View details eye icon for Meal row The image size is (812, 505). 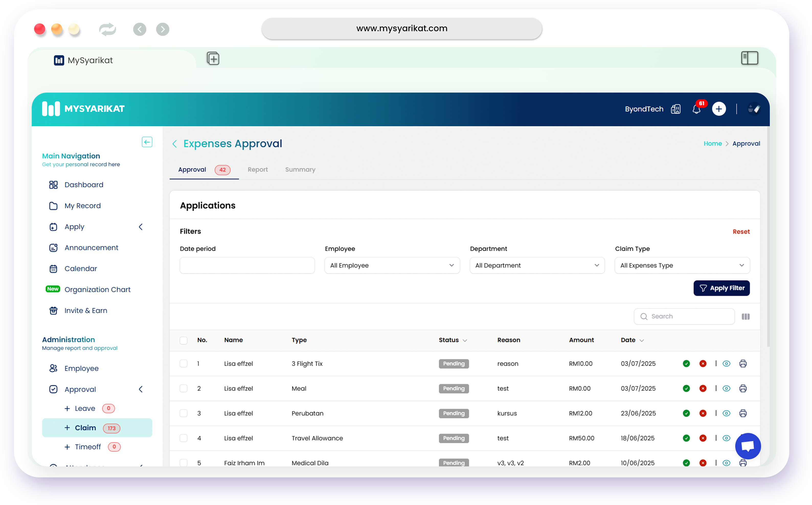tap(726, 388)
